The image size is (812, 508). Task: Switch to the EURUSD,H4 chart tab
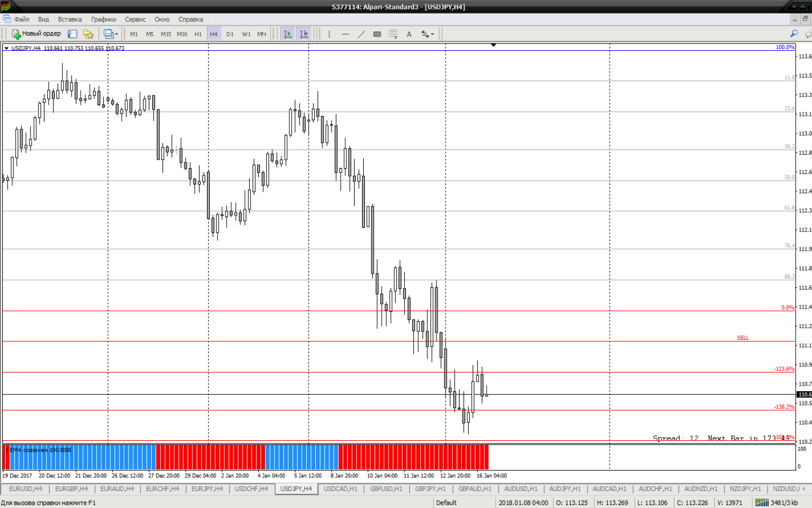(25, 489)
